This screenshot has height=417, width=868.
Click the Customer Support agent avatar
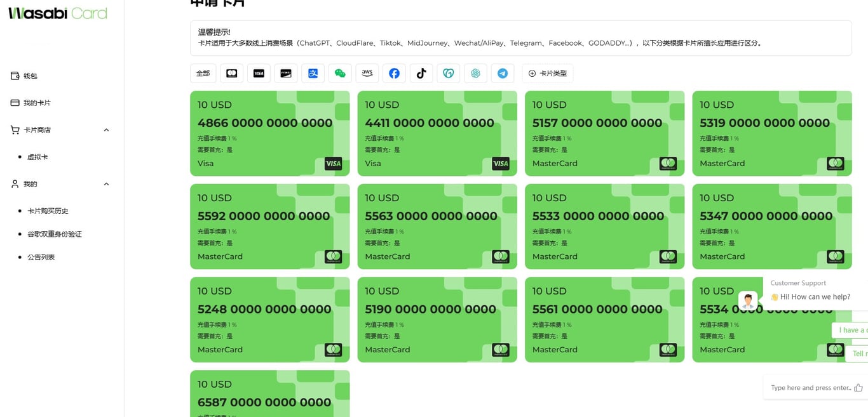pos(748,301)
